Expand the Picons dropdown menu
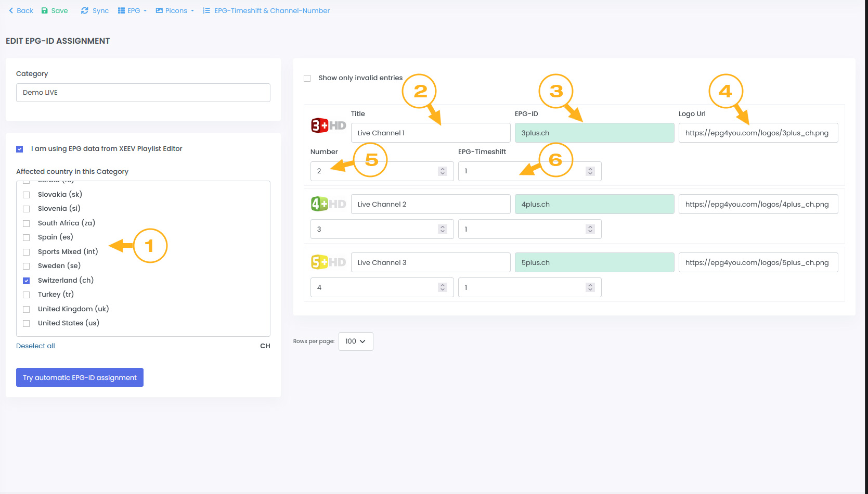Viewport: 868px width, 494px height. pos(175,10)
